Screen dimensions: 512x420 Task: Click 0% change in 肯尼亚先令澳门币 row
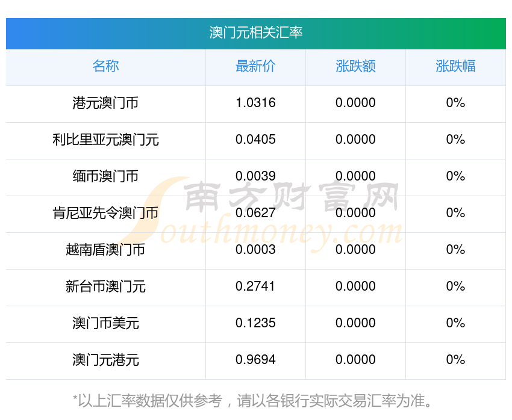pos(455,213)
